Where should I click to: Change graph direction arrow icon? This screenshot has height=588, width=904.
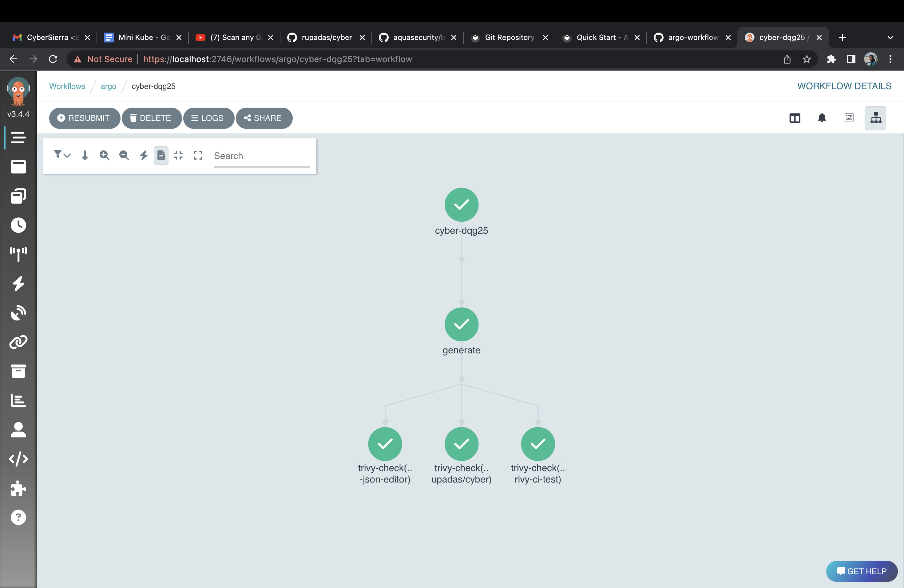click(x=85, y=155)
